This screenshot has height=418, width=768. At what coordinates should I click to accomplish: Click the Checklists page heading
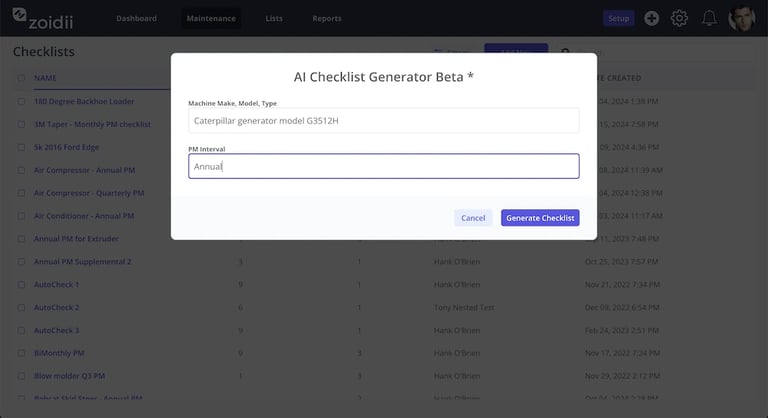click(44, 51)
